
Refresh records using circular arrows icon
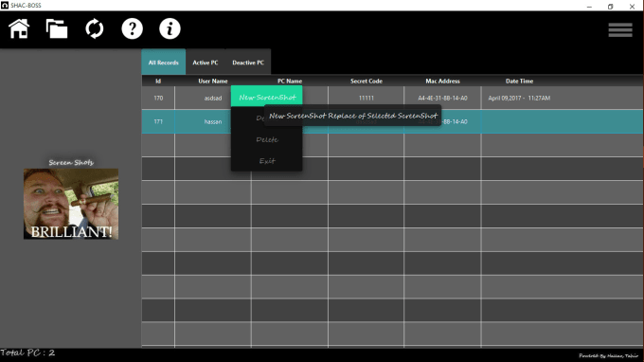click(95, 28)
